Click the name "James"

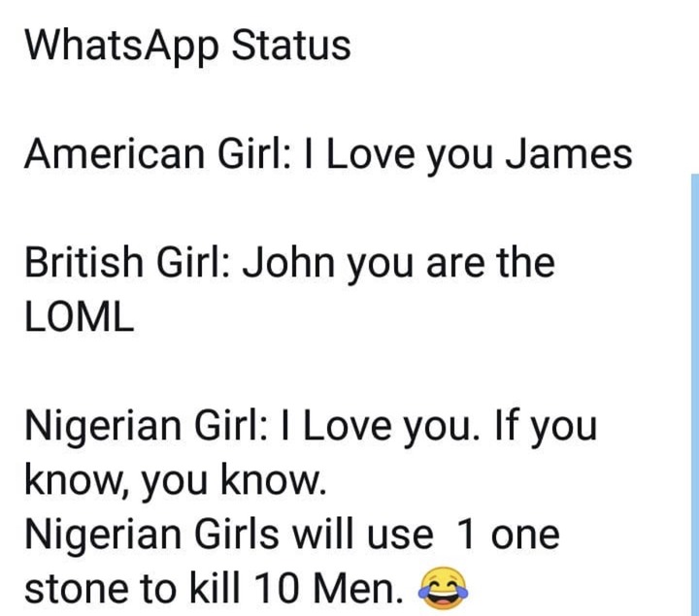(568, 154)
